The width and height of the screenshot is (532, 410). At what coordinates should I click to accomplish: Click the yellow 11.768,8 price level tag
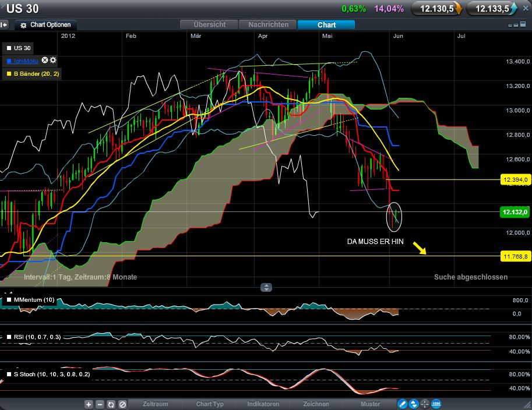pyautogui.click(x=515, y=256)
